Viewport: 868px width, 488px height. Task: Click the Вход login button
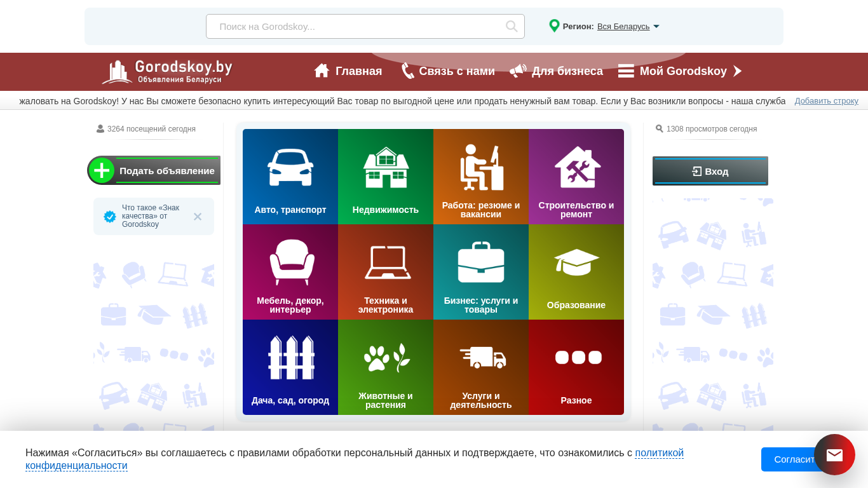pos(710,171)
